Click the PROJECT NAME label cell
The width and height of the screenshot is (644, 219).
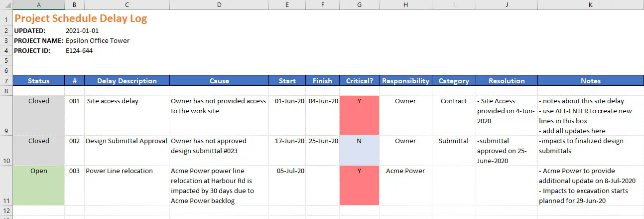click(39, 40)
